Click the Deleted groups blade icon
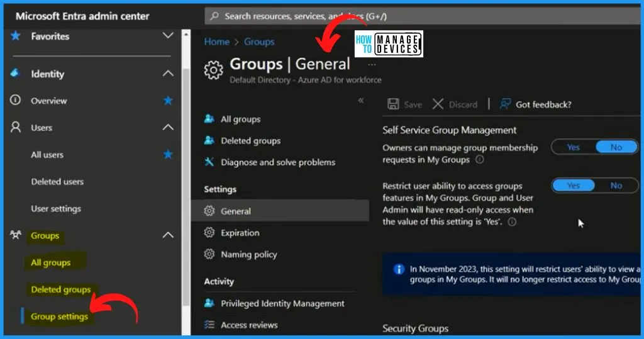The width and height of the screenshot is (644, 339). 209,140
